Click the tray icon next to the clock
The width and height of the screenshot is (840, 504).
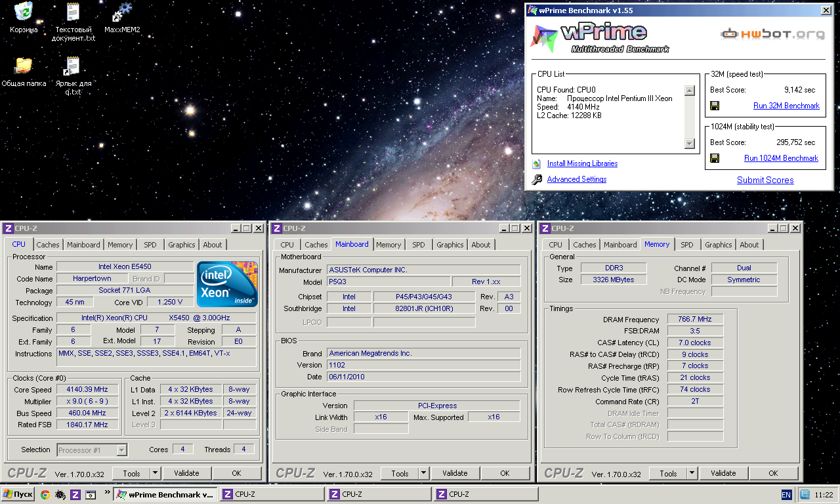(x=804, y=495)
